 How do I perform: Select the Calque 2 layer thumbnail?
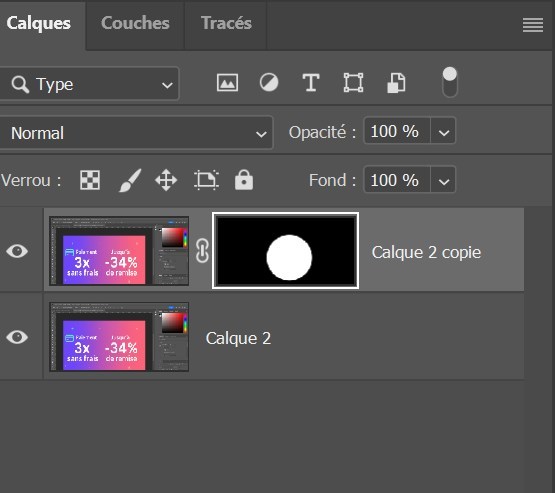tap(119, 337)
